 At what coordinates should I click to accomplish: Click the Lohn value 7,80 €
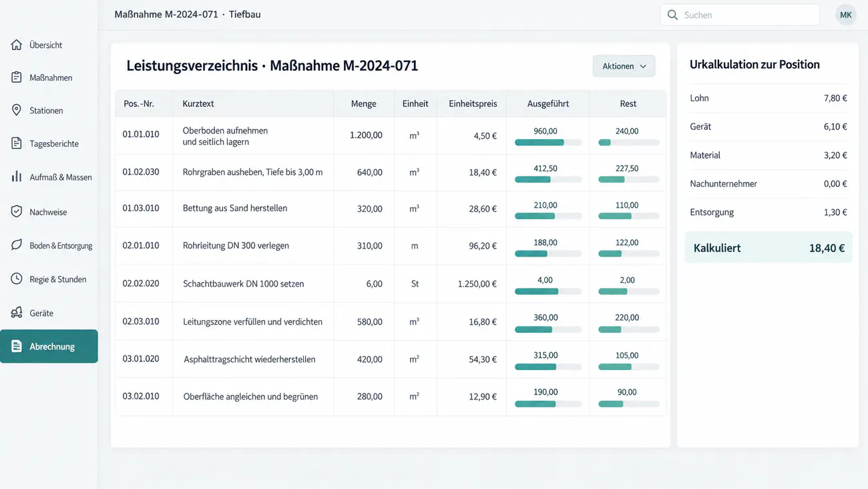[x=835, y=98]
